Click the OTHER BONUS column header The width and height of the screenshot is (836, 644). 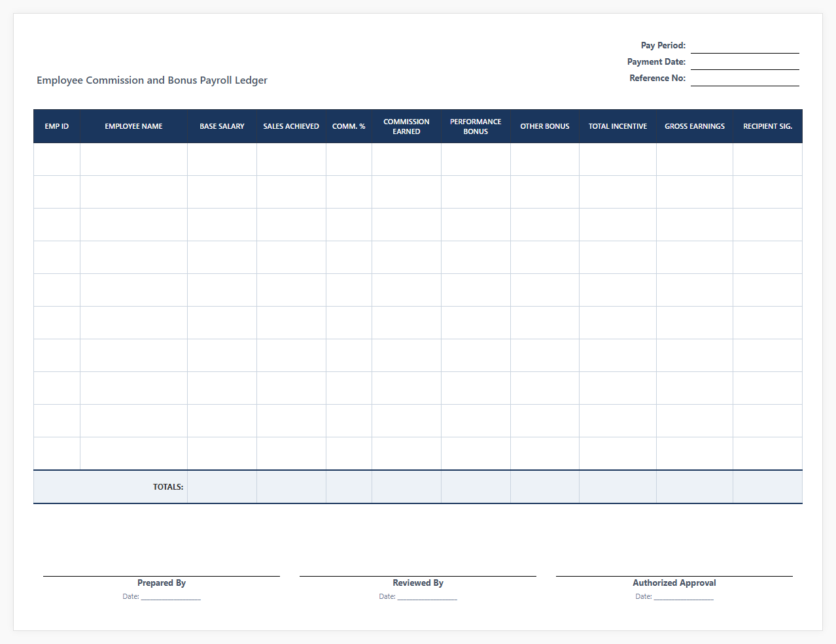coord(545,126)
